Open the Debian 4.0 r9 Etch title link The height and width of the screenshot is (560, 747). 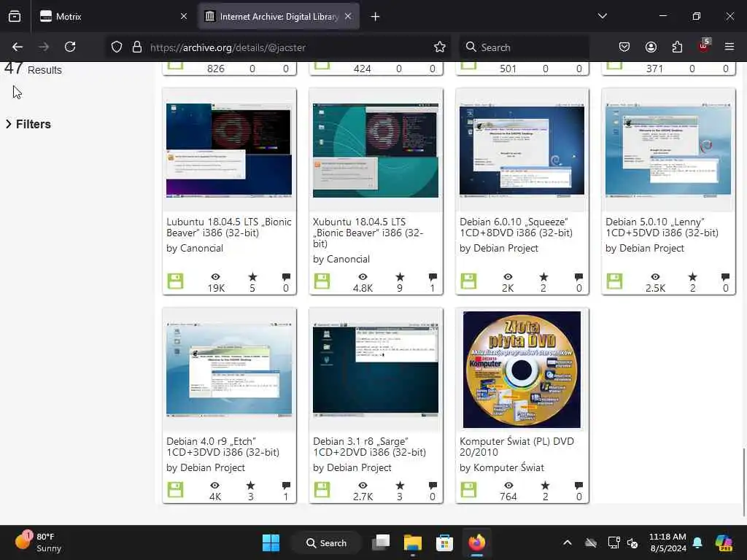click(222, 447)
